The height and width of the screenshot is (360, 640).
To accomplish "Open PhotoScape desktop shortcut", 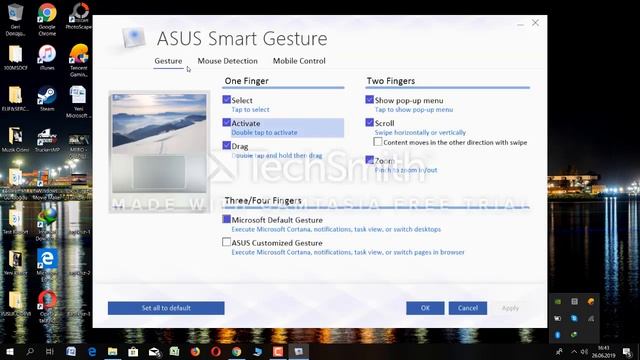I will [78, 16].
